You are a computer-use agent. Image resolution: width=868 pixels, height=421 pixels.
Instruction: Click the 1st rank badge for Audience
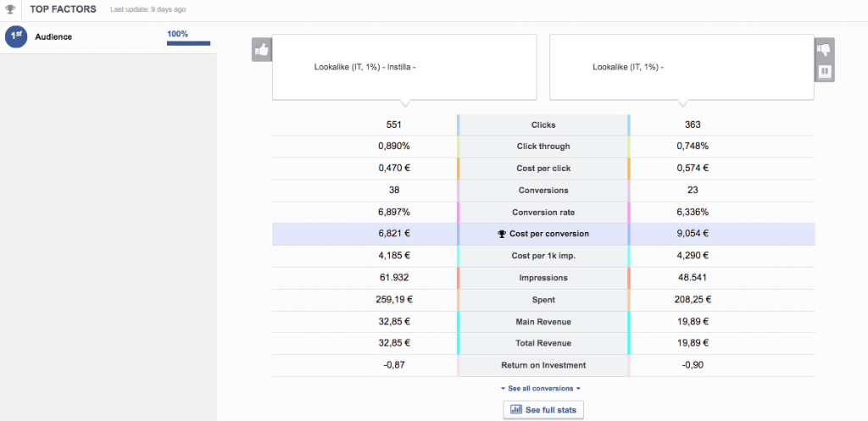point(16,36)
